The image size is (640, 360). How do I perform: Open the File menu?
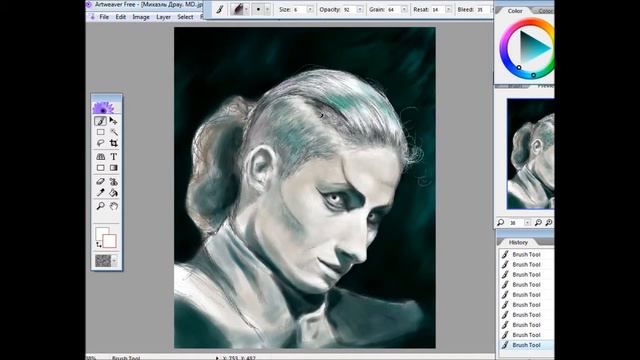tap(104, 17)
